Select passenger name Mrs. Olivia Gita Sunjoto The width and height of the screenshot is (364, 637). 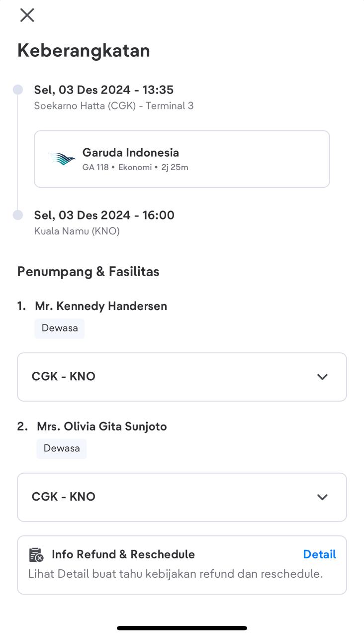(102, 426)
